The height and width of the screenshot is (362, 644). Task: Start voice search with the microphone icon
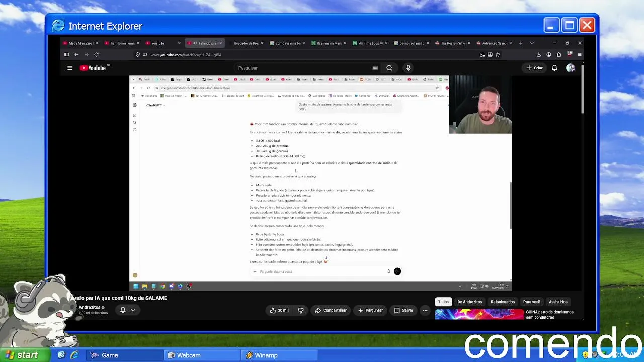408,68
